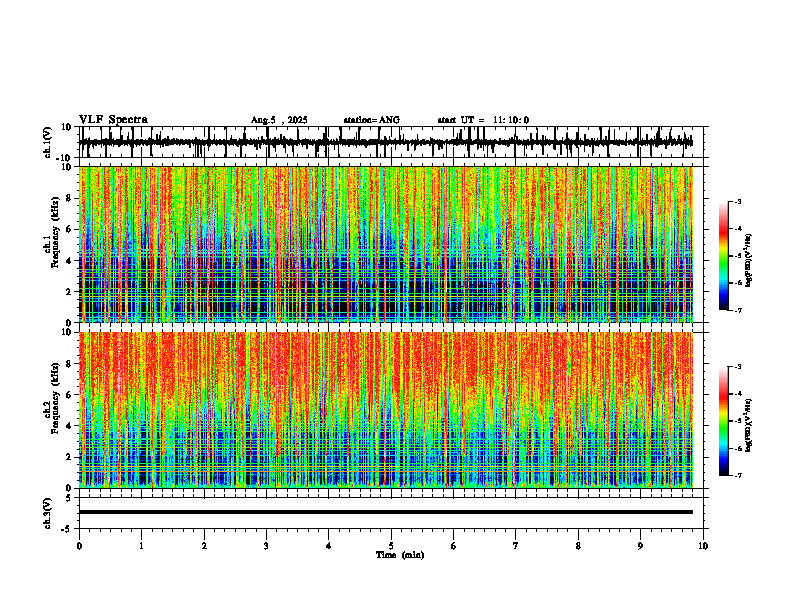Click the '-3' label on ch.1 color scale

click(738, 202)
